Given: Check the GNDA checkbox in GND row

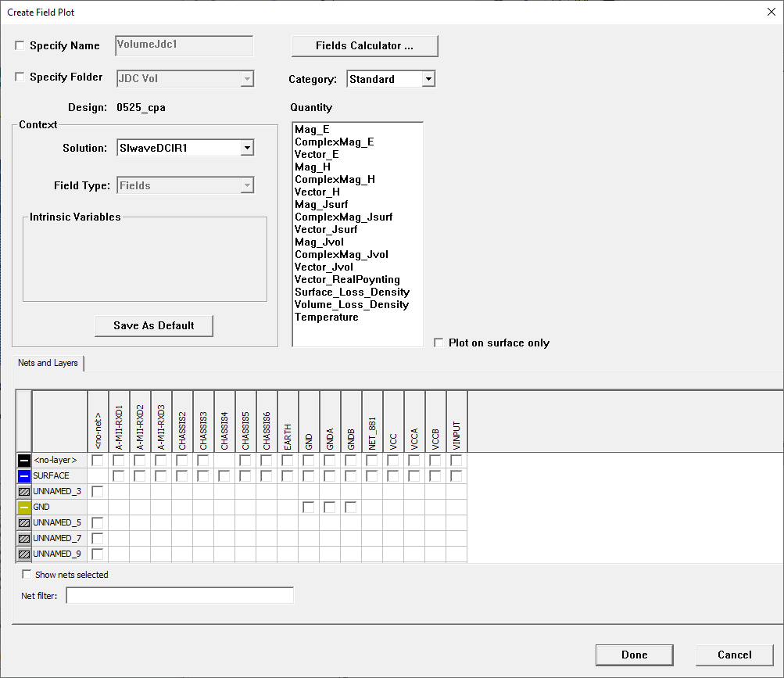Looking at the screenshot, I should coord(329,507).
